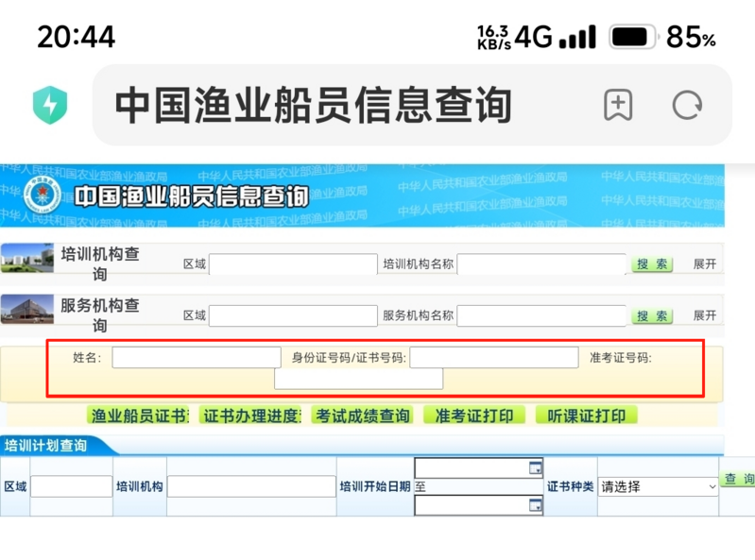Click the 听课证打印 button
The width and height of the screenshot is (755, 560).
[587, 416]
